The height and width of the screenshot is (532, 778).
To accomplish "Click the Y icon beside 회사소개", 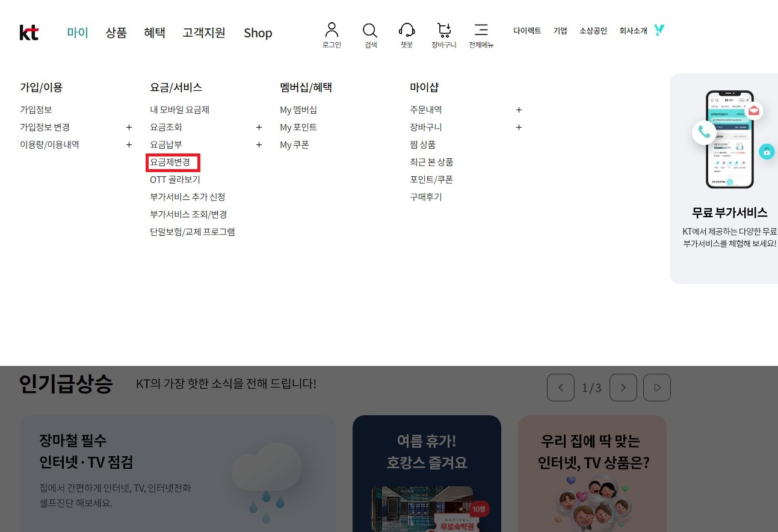I will (x=659, y=30).
